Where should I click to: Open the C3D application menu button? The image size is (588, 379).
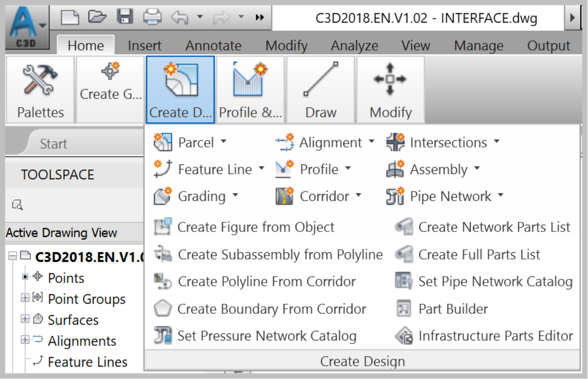(x=27, y=28)
